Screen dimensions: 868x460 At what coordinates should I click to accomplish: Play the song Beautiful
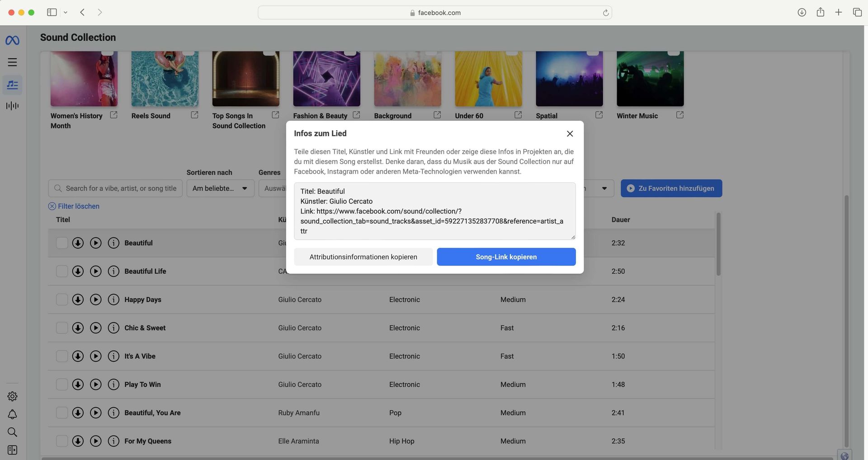coord(95,243)
